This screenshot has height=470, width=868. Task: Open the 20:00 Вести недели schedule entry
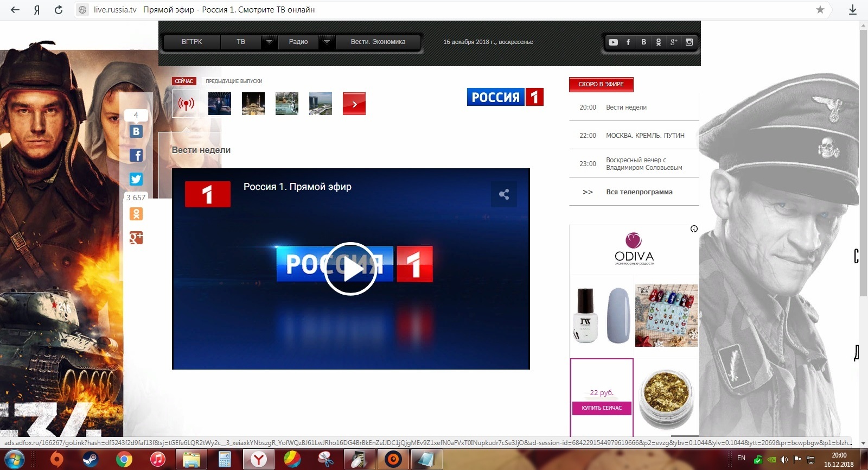tap(634, 107)
